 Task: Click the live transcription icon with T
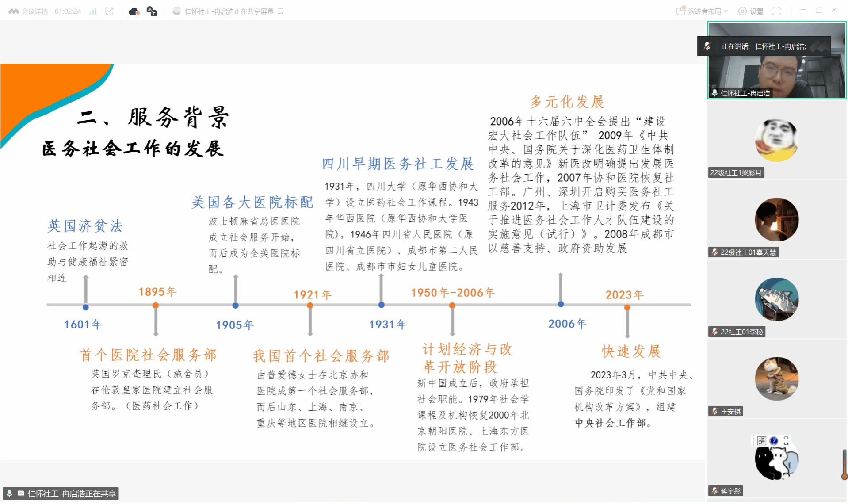(x=152, y=11)
